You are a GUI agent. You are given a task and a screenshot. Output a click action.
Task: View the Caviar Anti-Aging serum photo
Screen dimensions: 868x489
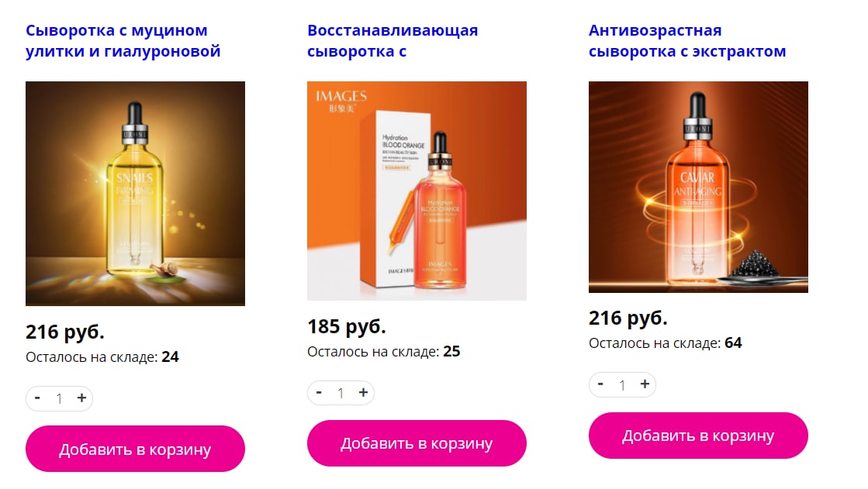coord(698,187)
